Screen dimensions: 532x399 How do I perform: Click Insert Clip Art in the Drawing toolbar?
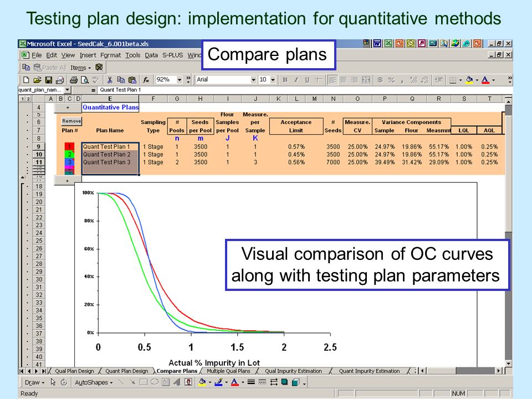point(188,382)
